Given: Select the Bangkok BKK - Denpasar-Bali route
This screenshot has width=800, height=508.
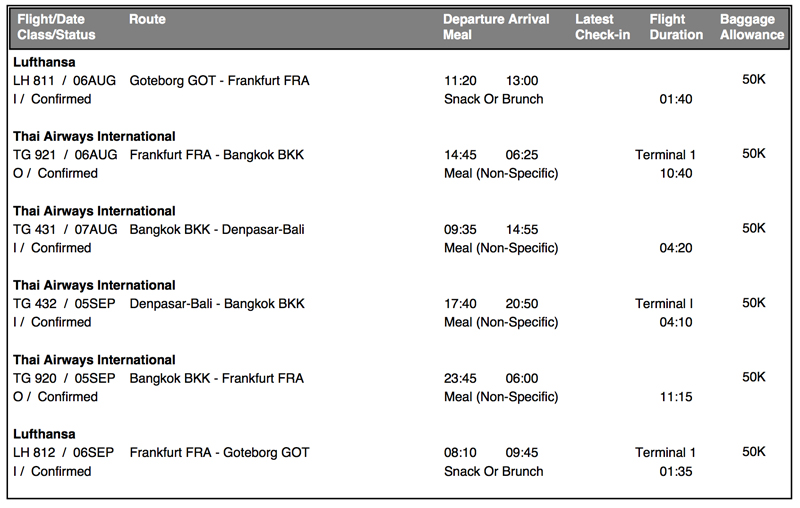Looking at the screenshot, I should [x=217, y=229].
